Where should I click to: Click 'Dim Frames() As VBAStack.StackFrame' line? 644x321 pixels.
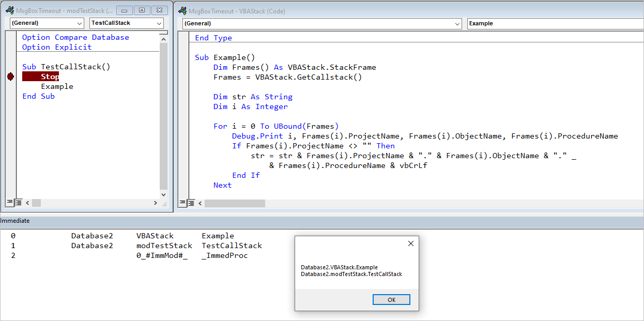pos(295,67)
